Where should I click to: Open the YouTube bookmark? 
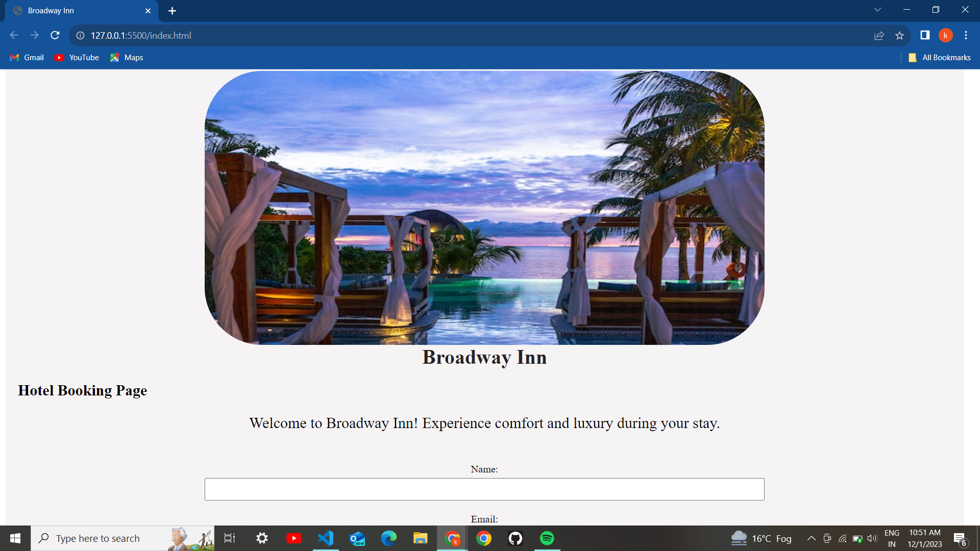[x=77, y=58]
